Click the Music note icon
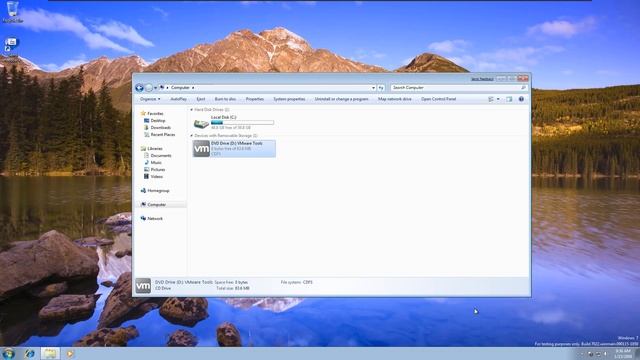This screenshot has height=360, width=640. tap(147, 162)
